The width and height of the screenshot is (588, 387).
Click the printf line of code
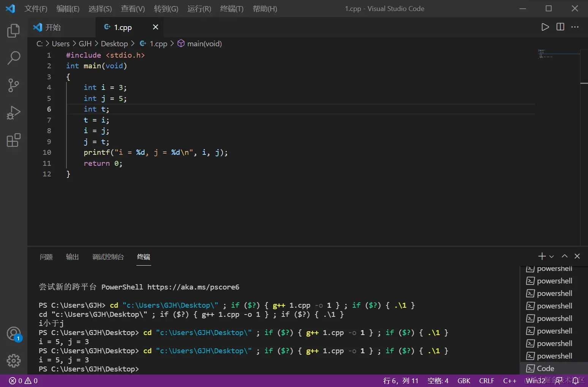click(156, 153)
